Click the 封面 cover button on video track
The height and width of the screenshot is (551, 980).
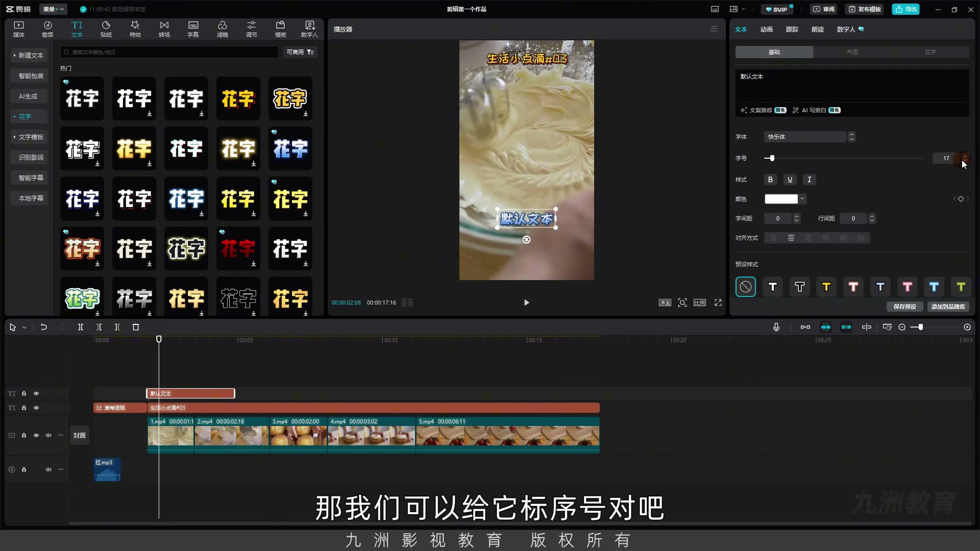pyautogui.click(x=79, y=435)
